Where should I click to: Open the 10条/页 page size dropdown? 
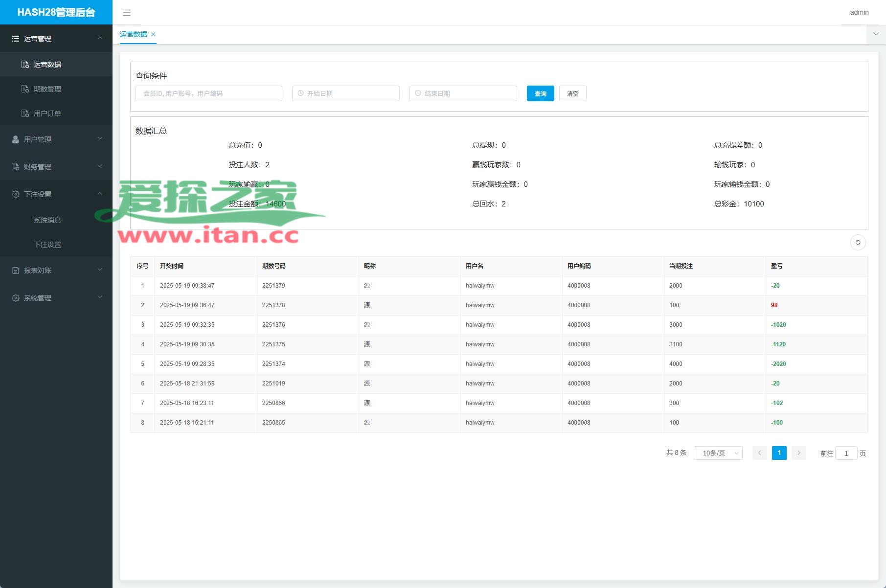pos(718,453)
